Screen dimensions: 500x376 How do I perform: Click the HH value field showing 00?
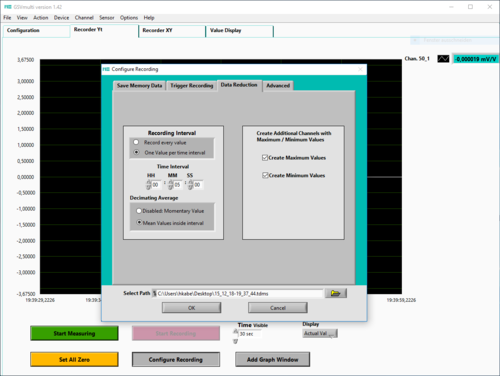[156, 185]
